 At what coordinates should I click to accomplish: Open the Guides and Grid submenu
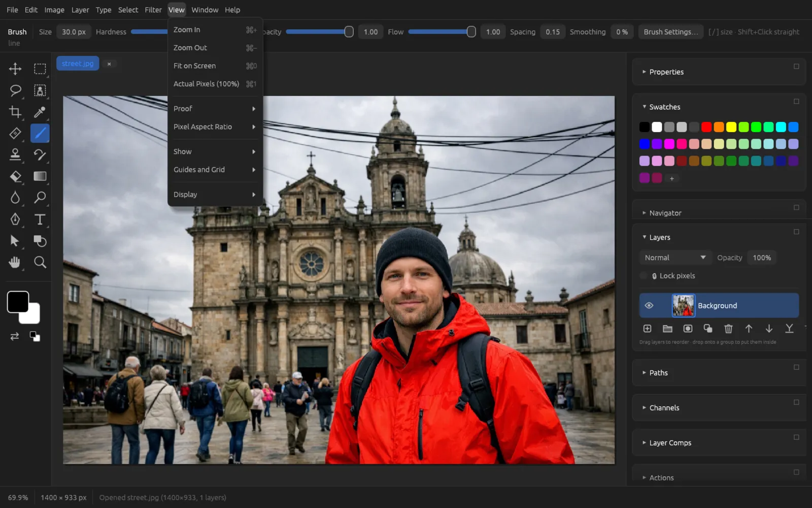click(215, 170)
